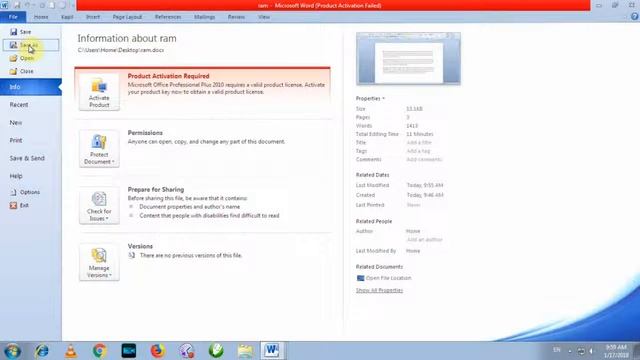The image size is (640, 360).
Task: Click the EN language indicator in tray
Action: 556,350
